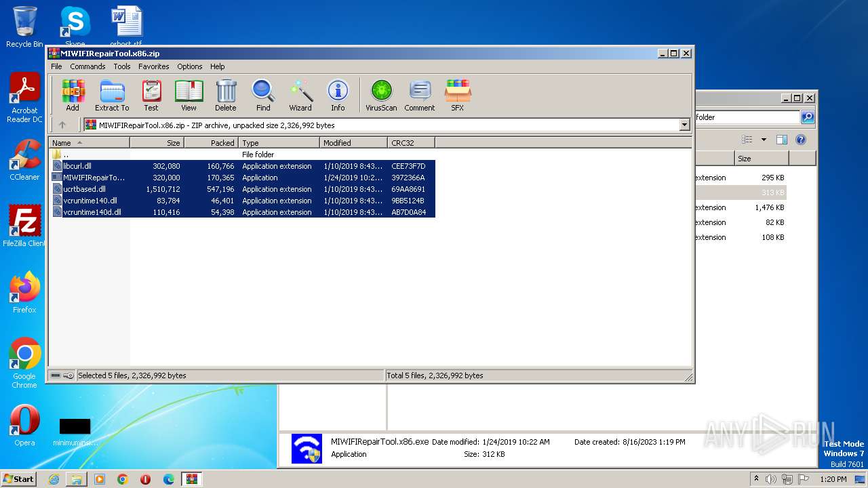Click the Delete trash toolbar icon
Viewport: 868px width, 488px height.
226,95
